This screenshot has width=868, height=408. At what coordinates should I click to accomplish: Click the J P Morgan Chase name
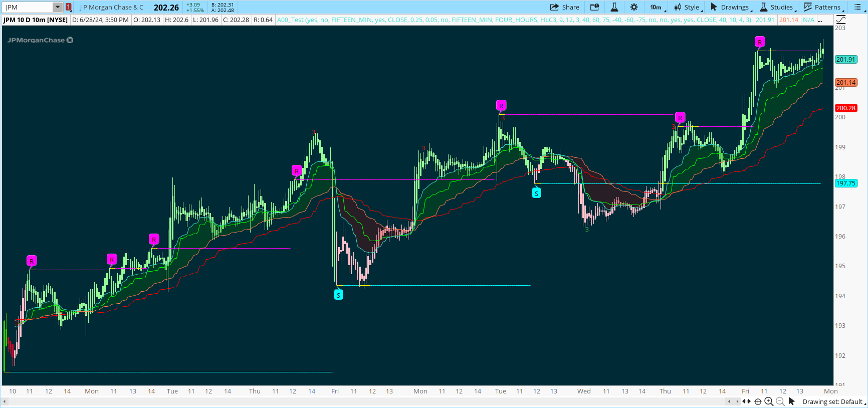coord(111,7)
